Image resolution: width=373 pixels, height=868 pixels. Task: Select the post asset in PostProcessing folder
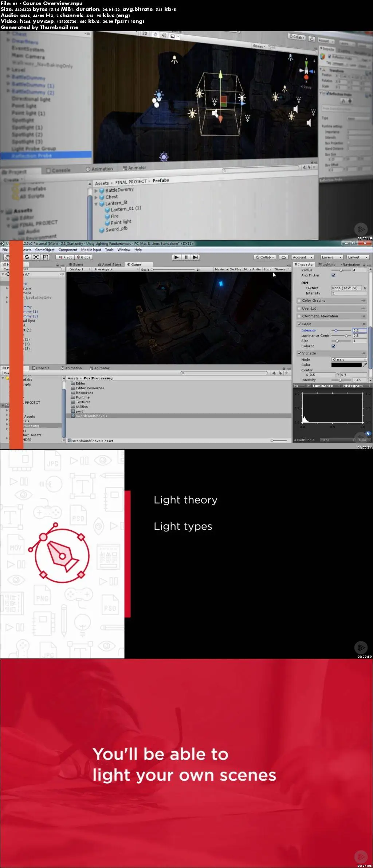pyautogui.click(x=79, y=411)
